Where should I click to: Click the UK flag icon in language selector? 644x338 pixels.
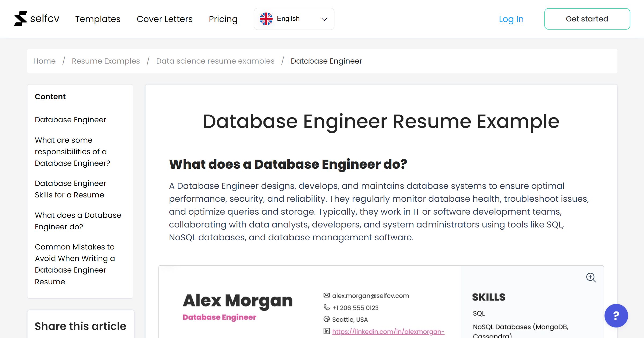[266, 19]
